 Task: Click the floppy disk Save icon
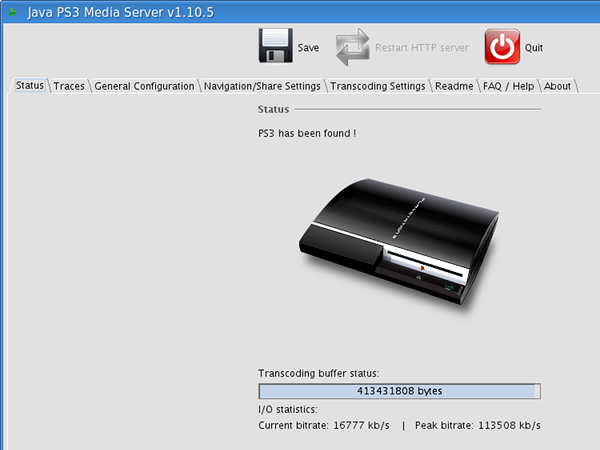pyautogui.click(x=276, y=45)
